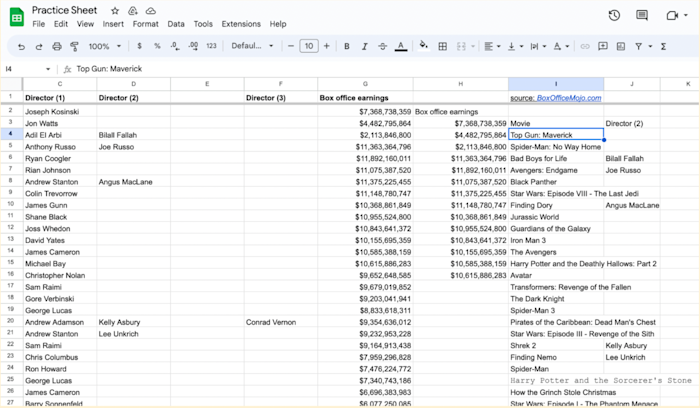Toggle strikethrough formatting
This screenshot has height=408, width=700.
383,46
